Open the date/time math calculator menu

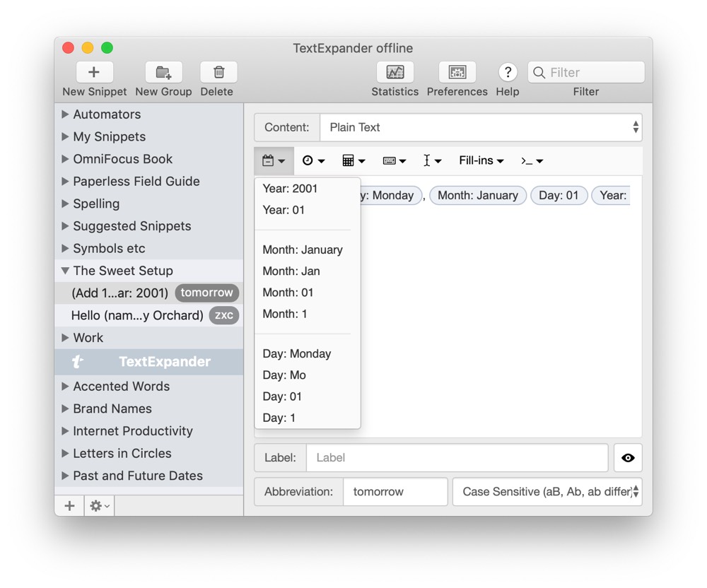click(354, 161)
